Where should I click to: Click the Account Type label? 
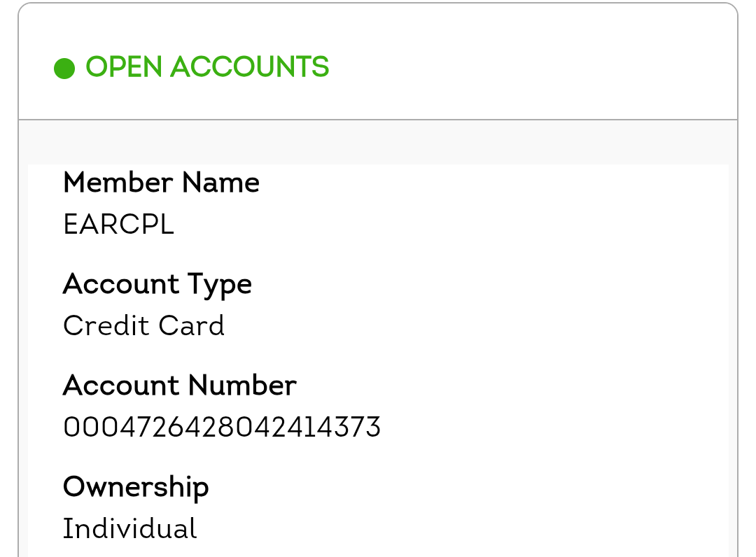pyautogui.click(x=157, y=285)
